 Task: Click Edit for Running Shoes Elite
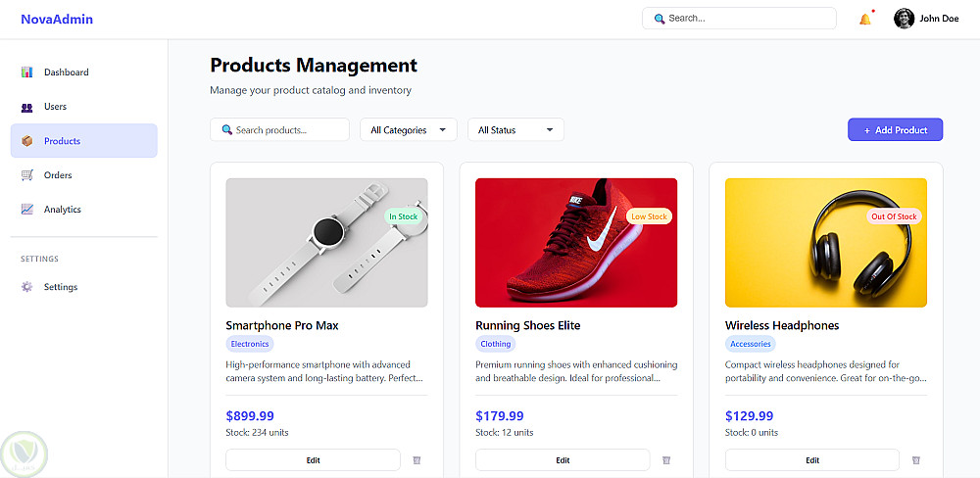pyautogui.click(x=563, y=460)
